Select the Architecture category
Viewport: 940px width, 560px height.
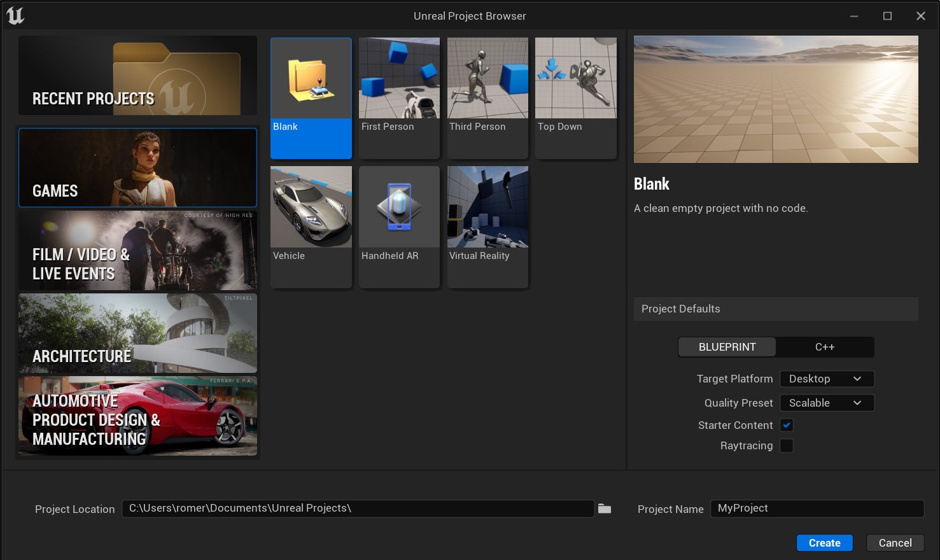tap(137, 333)
